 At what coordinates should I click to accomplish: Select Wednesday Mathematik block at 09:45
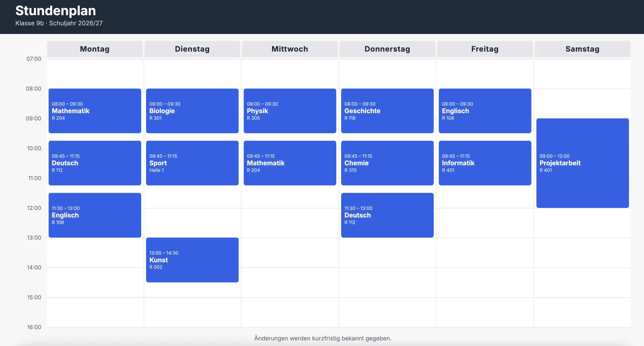290,163
